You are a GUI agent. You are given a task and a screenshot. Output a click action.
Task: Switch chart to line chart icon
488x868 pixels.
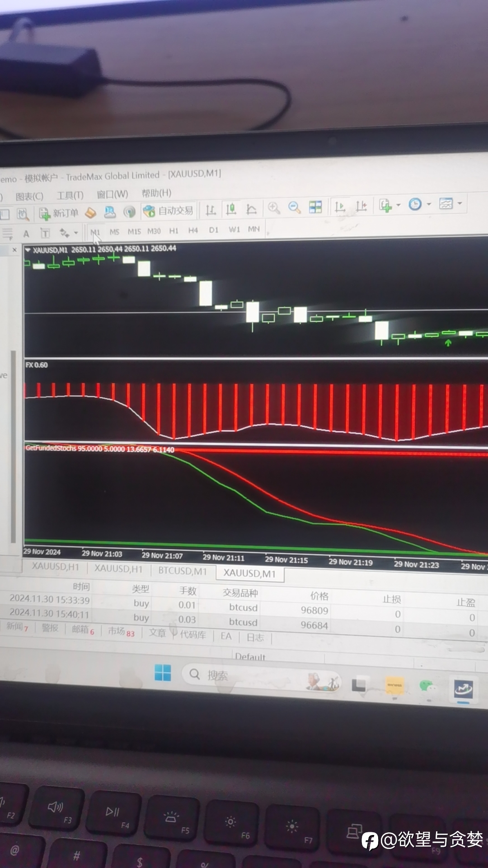point(251,208)
